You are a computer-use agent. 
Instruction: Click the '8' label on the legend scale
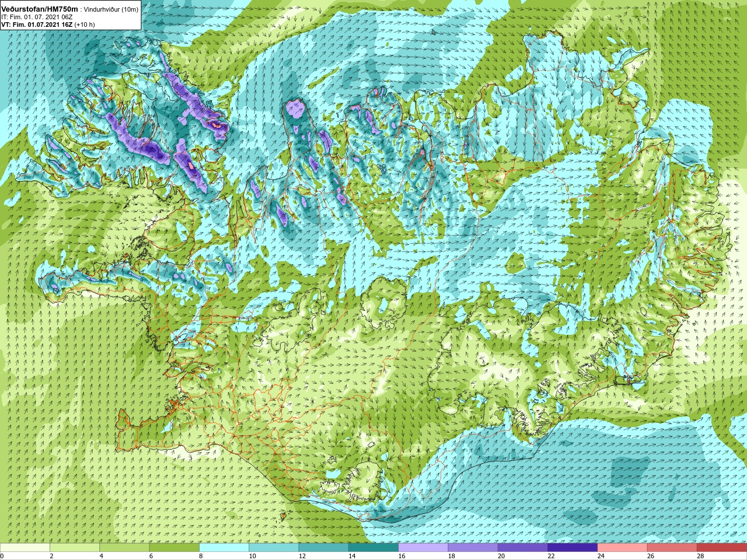[x=201, y=556]
